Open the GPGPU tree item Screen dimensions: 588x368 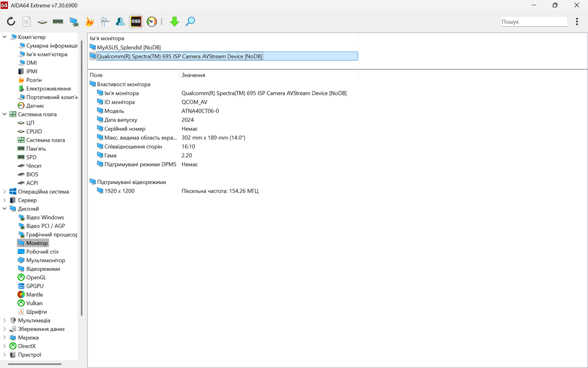click(31, 286)
